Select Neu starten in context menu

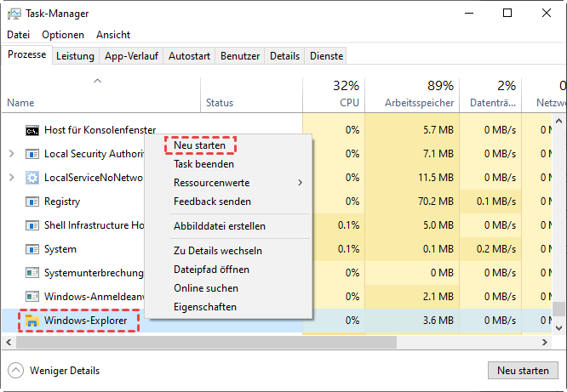pyautogui.click(x=199, y=145)
